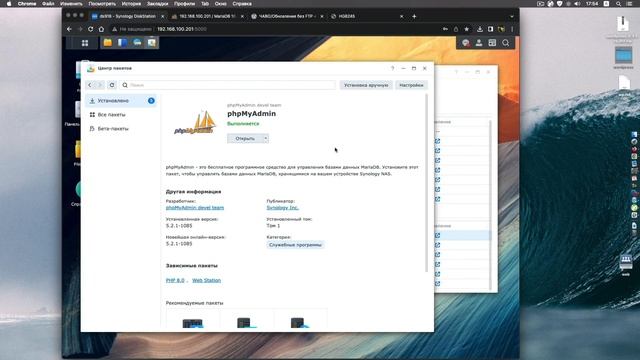Refresh the Package Center list
This screenshot has width=640, height=360.
112,85
